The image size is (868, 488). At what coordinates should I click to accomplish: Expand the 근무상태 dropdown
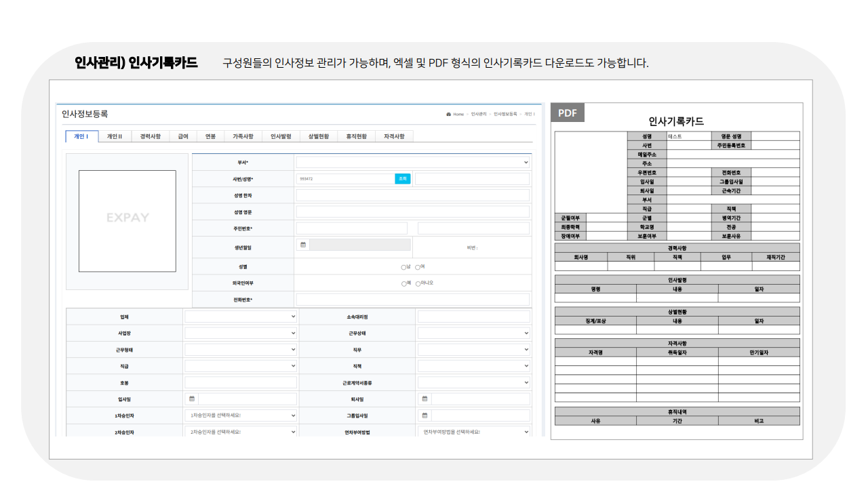[475, 333]
